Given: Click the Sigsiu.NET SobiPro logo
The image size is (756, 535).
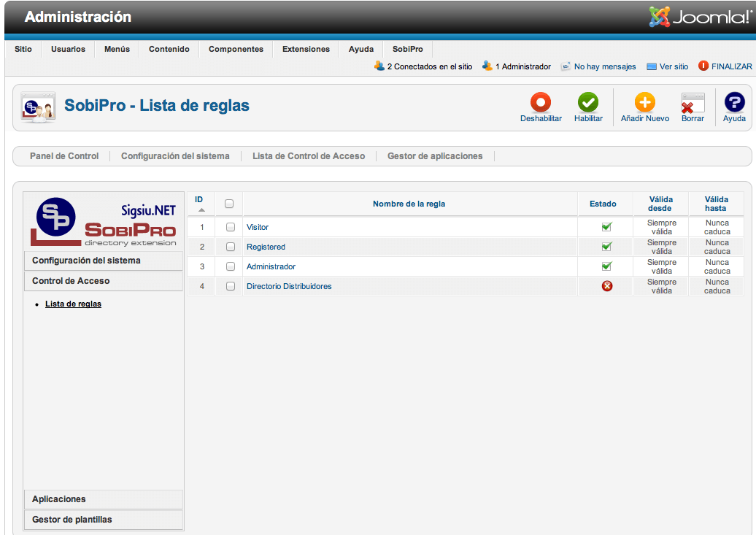Looking at the screenshot, I should click(x=104, y=221).
